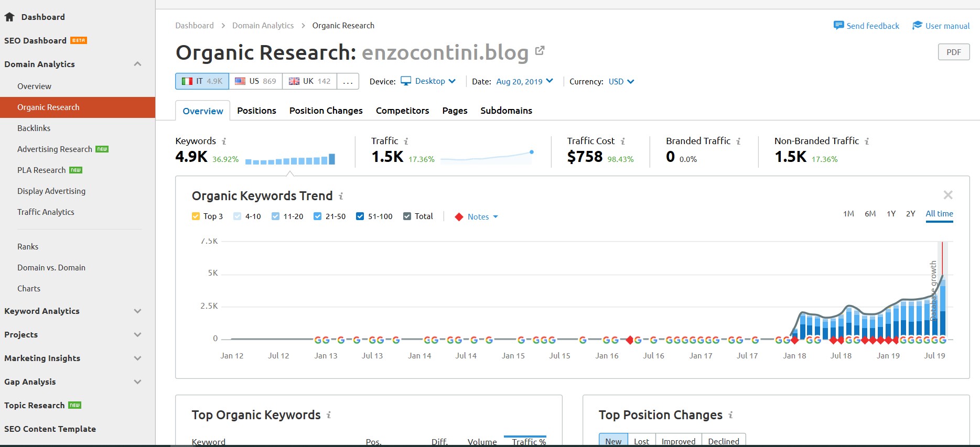Open the Date Aug 20, 2019 dropdown
This screenshot has width=980, height=447.
[524, 81]
